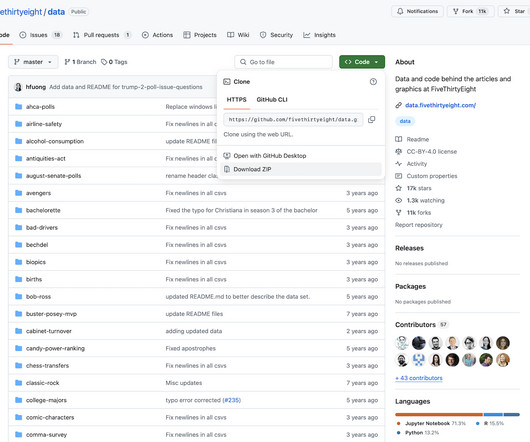Image resolution: width=530 pixels, height=442 pixels.
Task: Open the Issues tab
Action: [41, 35]
